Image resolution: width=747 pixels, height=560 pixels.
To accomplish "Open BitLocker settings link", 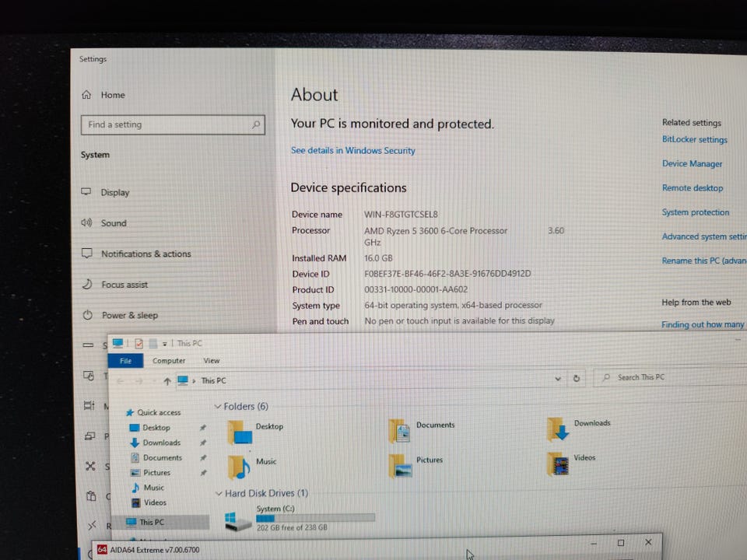I will click(695, 139).
